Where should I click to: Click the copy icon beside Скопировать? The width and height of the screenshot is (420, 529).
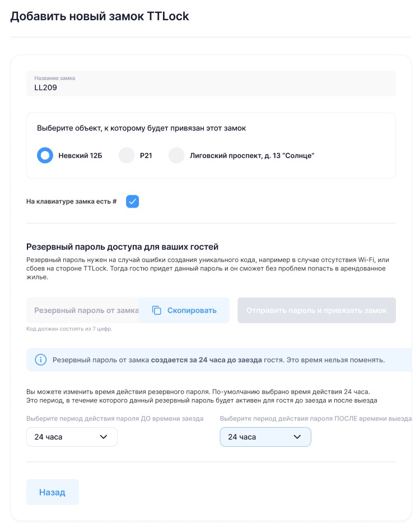157,311
